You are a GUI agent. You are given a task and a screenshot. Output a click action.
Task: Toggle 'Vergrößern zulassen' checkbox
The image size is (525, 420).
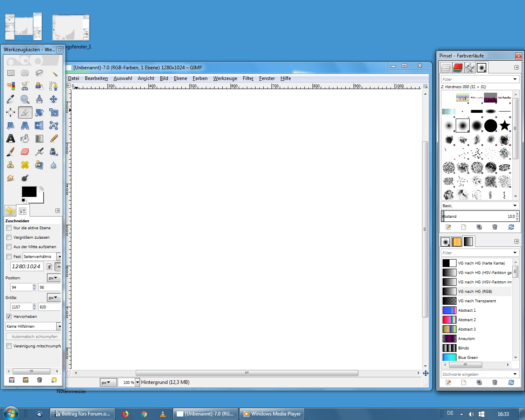click(9, 237)
